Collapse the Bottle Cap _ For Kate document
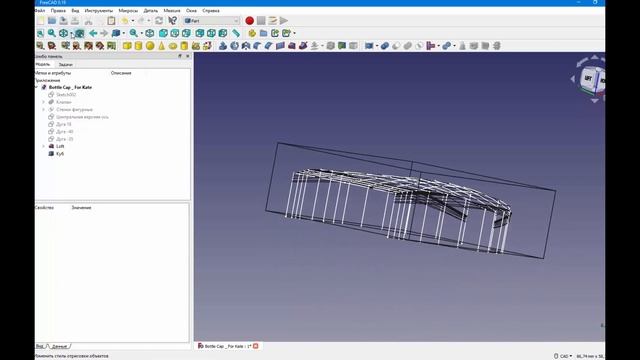640x360 pixels. pyautogui.click(x=37, y=87)
